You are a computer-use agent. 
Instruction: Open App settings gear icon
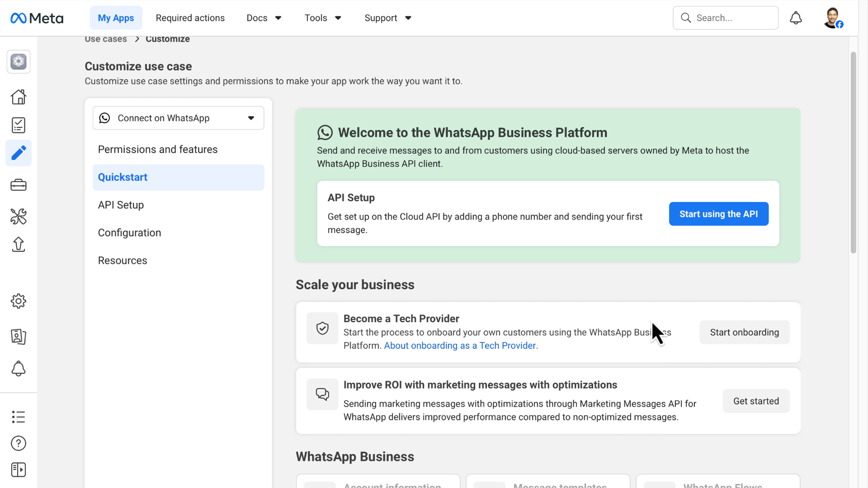point(19,301)
